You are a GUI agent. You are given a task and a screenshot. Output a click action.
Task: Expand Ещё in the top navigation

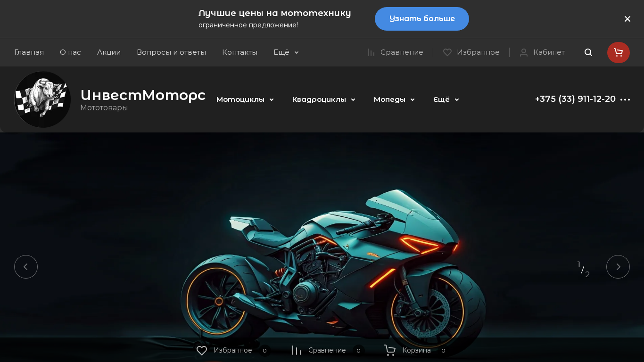(286, 52)
